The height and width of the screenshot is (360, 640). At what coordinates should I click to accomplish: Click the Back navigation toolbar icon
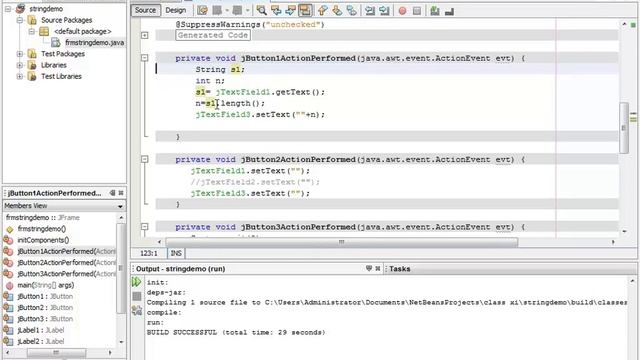[217, 11]
